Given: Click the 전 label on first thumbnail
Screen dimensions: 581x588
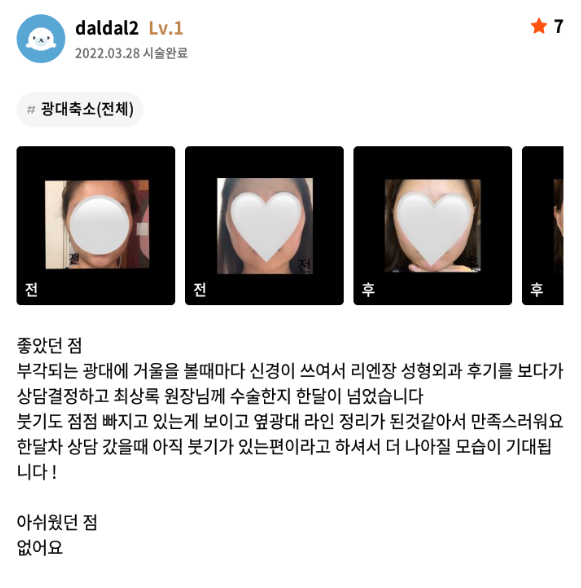Looking at the screenshot, I should tap(31, 290).
